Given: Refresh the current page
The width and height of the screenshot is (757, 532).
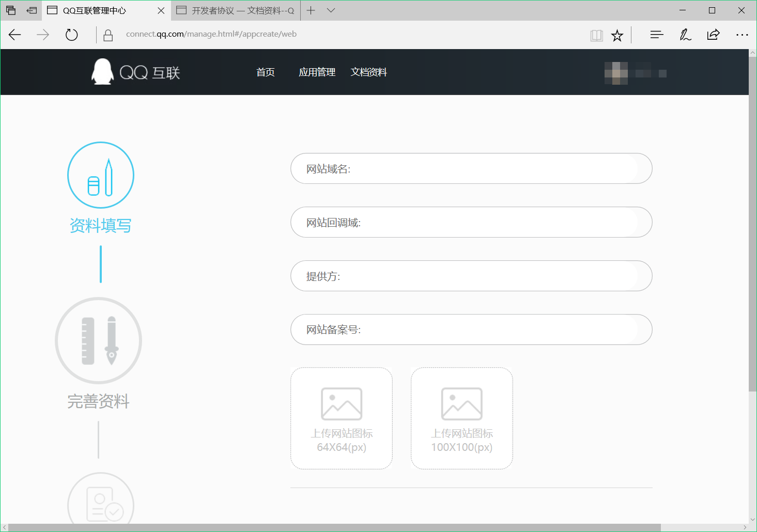Looking at the screenshot, I should (72, 35).
